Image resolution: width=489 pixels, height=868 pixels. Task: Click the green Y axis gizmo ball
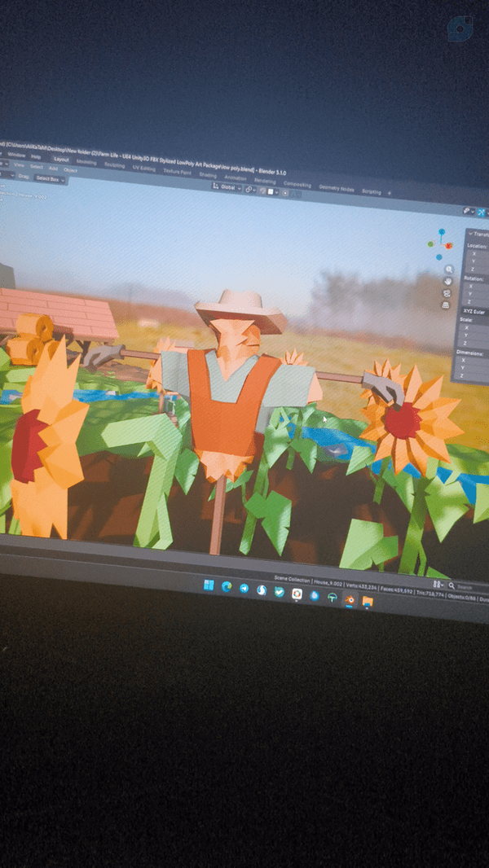pos(430,244)
